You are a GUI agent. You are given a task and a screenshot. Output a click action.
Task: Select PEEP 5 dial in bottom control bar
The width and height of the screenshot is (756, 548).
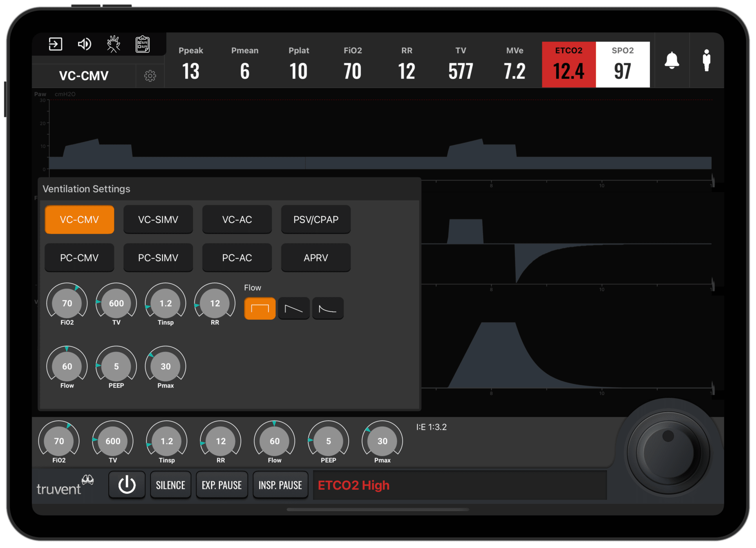328,441
